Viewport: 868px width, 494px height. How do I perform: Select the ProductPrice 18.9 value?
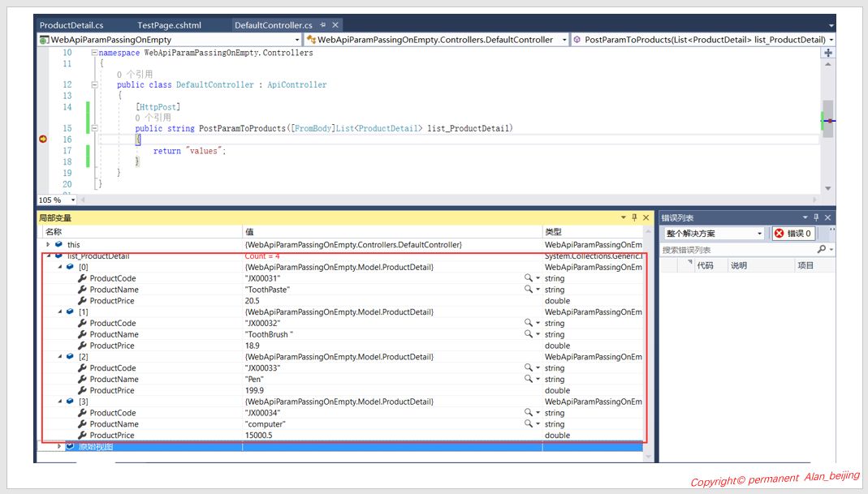(x=253, y=346)
